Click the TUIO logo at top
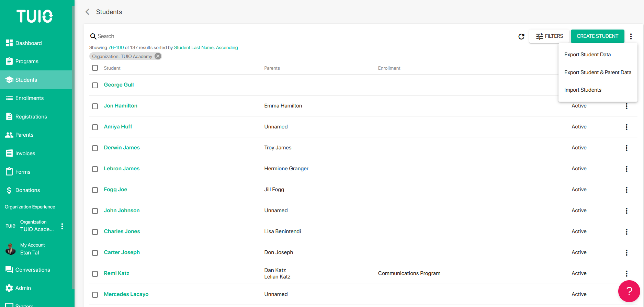This screenshot has height=307, width=644. tap(35, 16)
